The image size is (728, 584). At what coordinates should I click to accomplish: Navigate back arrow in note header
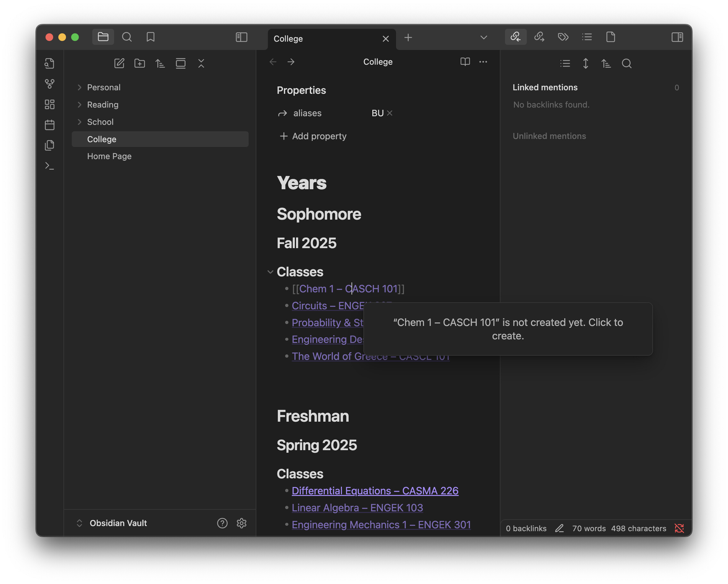[273, 62]
